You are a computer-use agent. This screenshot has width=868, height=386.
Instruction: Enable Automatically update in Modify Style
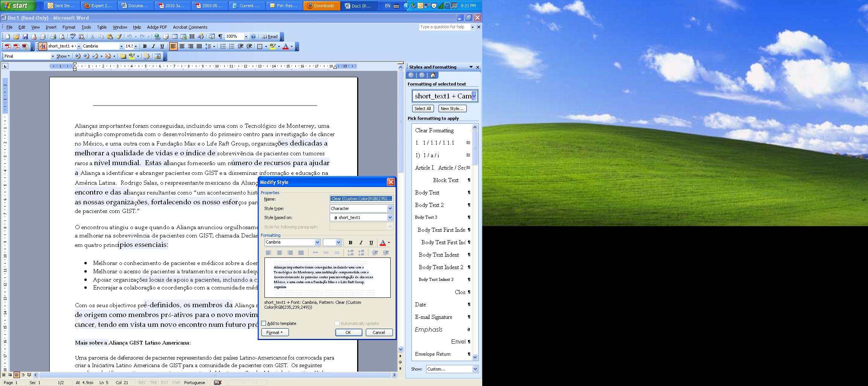(337, 323)
